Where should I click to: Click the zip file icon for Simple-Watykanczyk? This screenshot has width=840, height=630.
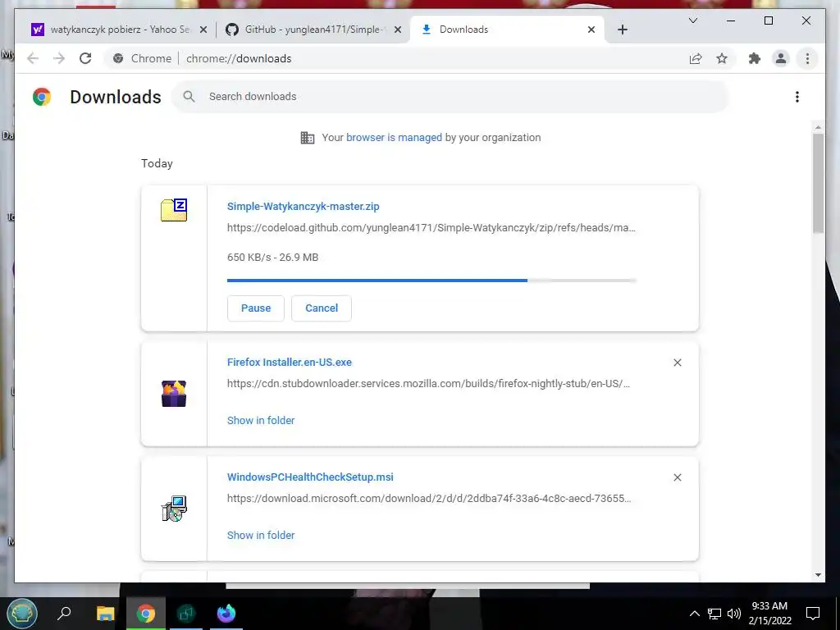pos(174,210)
